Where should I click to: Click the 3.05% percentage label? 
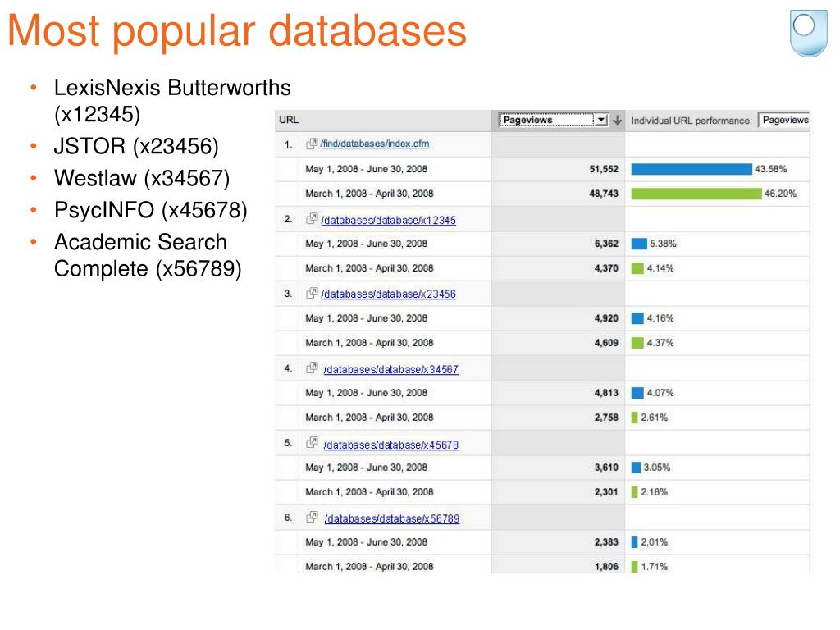[657, 467]
